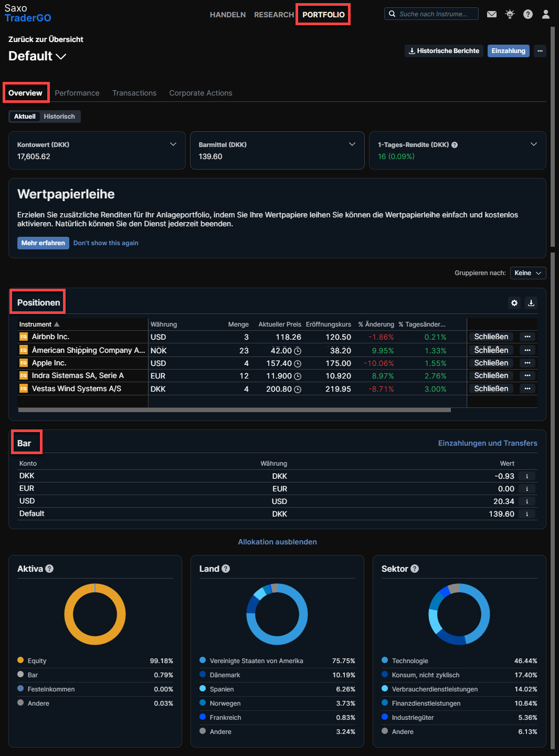Open more options for Indra Sistemas row
Screen dimensions: 559x756
click(x=528, y=375)
